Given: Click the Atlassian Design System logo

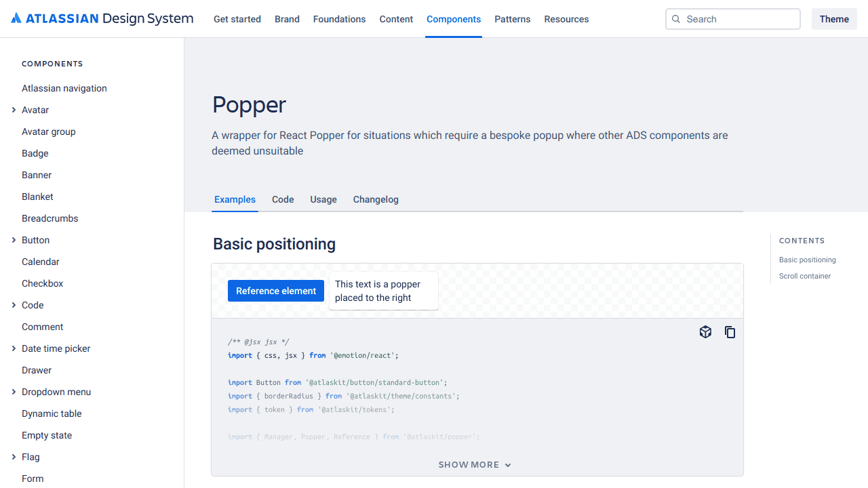Looking at the screenshot, I should pos(102,19).
